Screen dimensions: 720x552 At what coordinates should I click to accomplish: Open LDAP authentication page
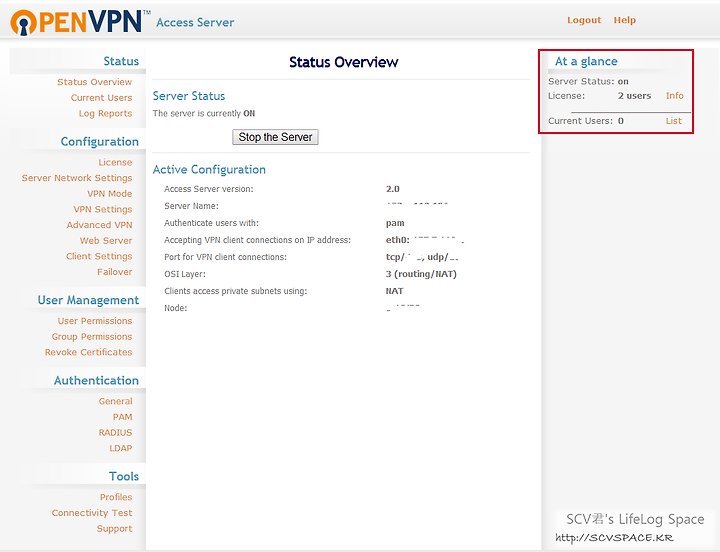click(121, 448)
